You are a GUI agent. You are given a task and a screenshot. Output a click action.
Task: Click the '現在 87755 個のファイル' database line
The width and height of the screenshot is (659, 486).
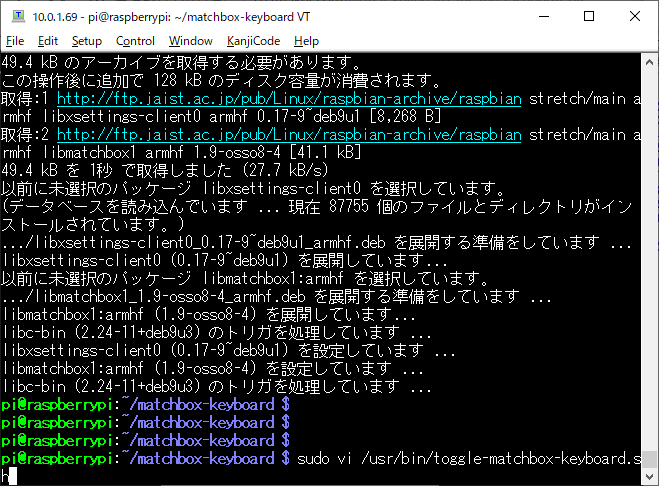316,206
